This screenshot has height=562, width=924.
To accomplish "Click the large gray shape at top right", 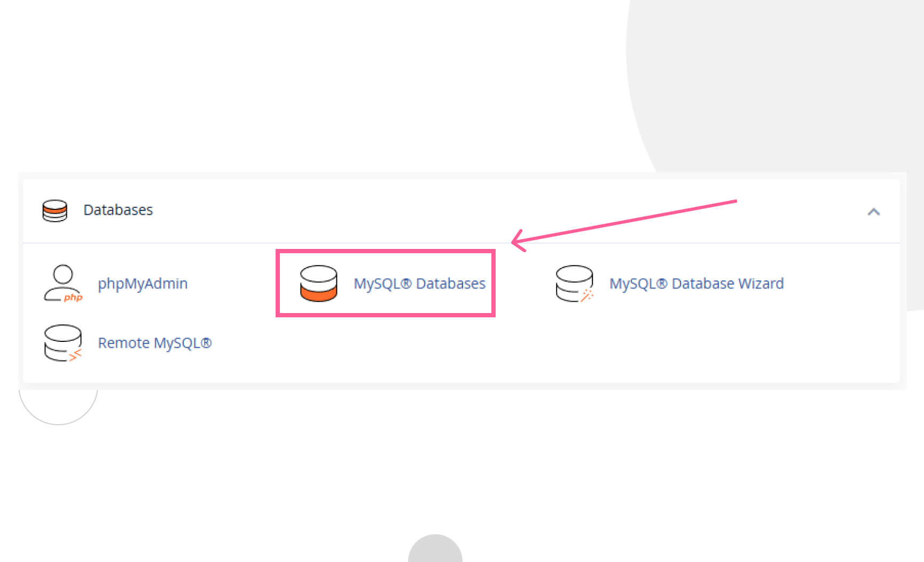I will [774, 80].
